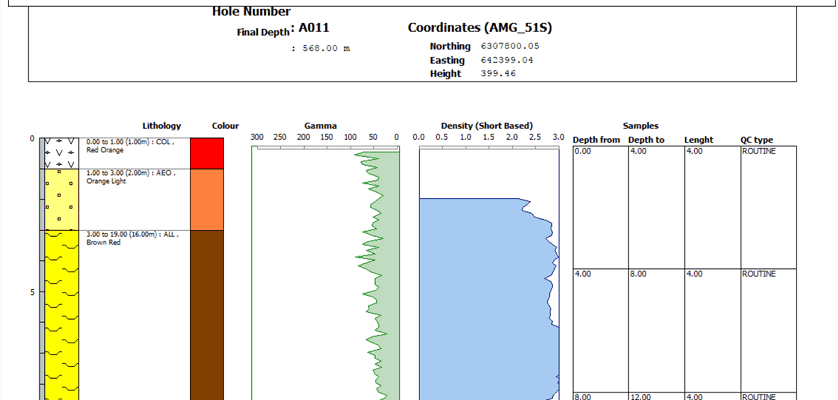Image resolution: width=838 pixels, height=400 pixels.
Task: Select the COL lithology pattern at top of column
Action: point(59,153)
